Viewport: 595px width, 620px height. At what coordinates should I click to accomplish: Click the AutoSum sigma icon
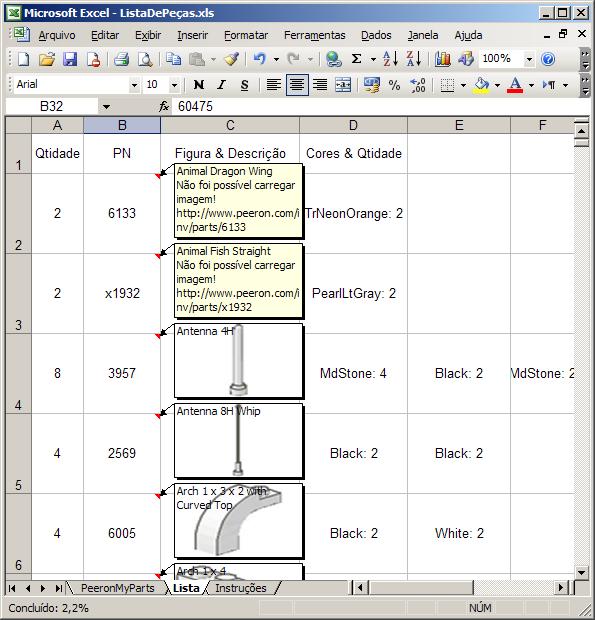pyautogui.click(x=356, y=59)
